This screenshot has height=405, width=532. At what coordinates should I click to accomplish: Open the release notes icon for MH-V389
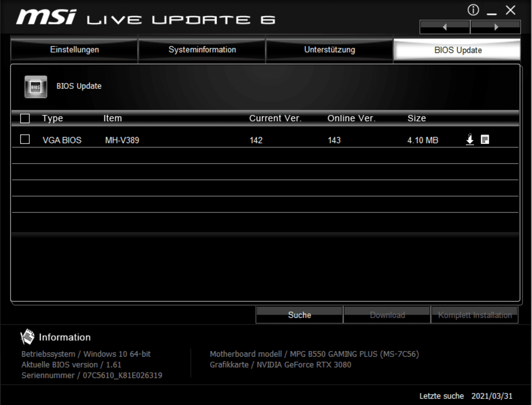485,139
